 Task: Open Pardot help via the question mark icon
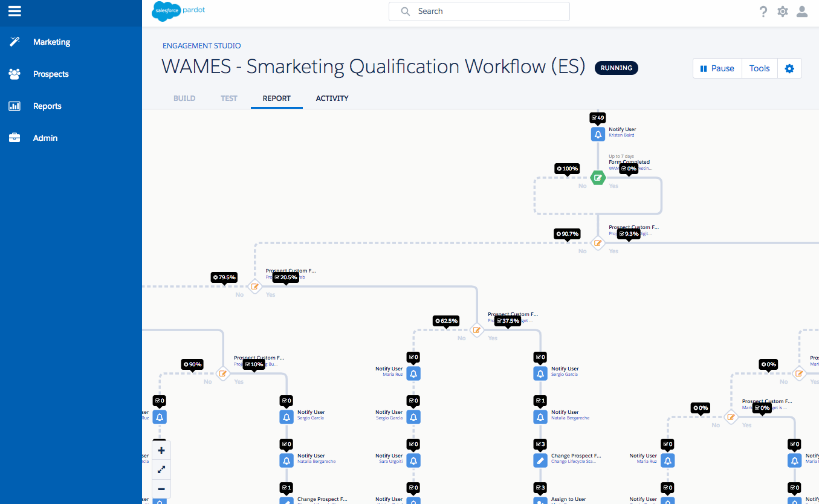[x=763, y=11]
